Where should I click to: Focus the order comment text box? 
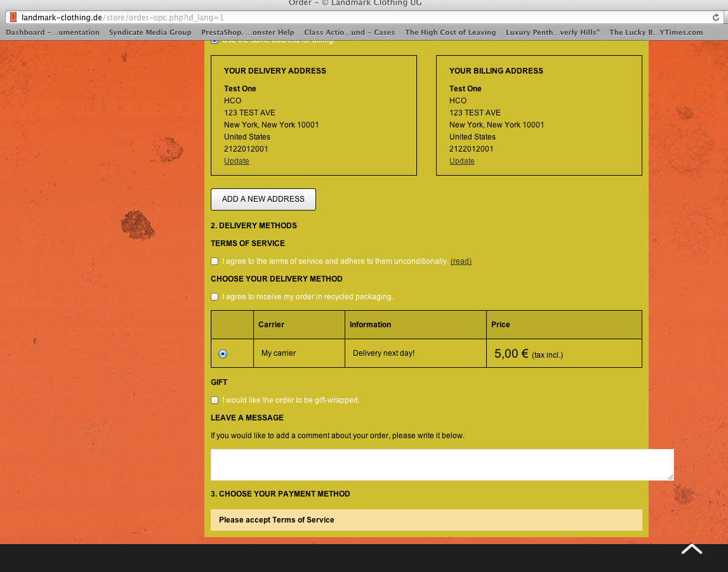442,464
